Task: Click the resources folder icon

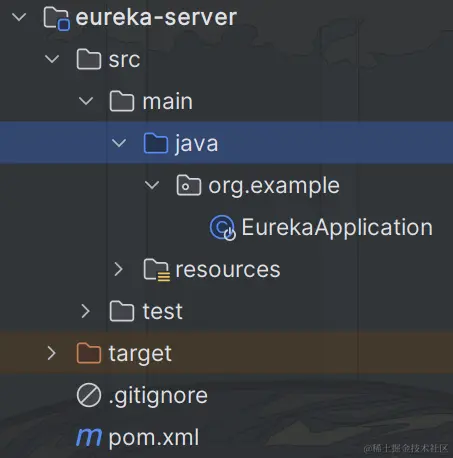Action: [x=157, y=270]
